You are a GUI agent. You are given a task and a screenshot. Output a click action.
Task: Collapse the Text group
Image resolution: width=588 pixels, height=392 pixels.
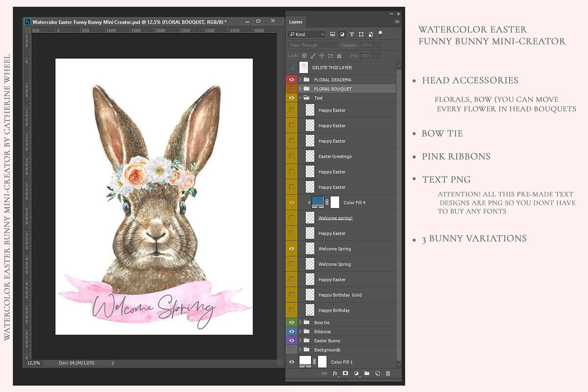[300, 98]
